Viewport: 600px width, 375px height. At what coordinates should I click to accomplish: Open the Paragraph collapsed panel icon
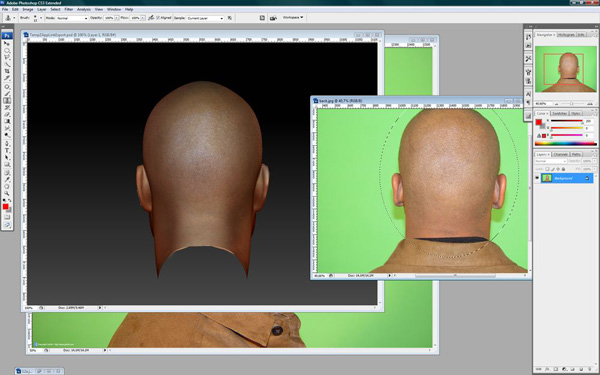pos(528,103)
